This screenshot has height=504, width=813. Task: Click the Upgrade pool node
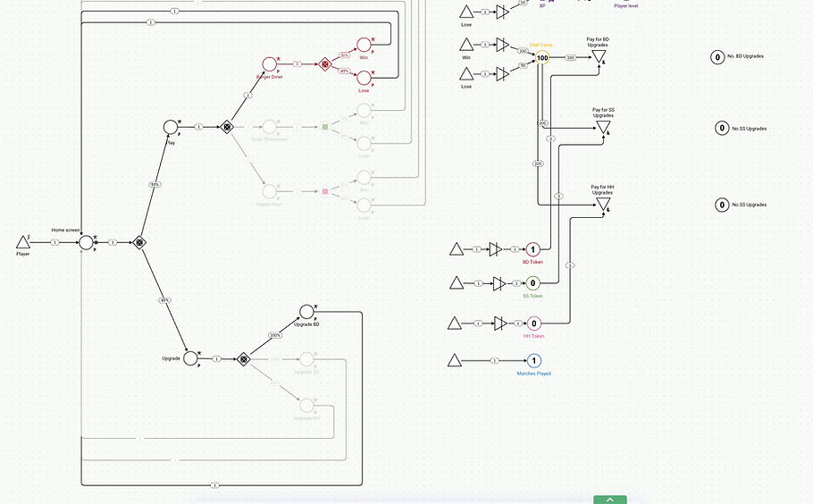click(191, 358)
